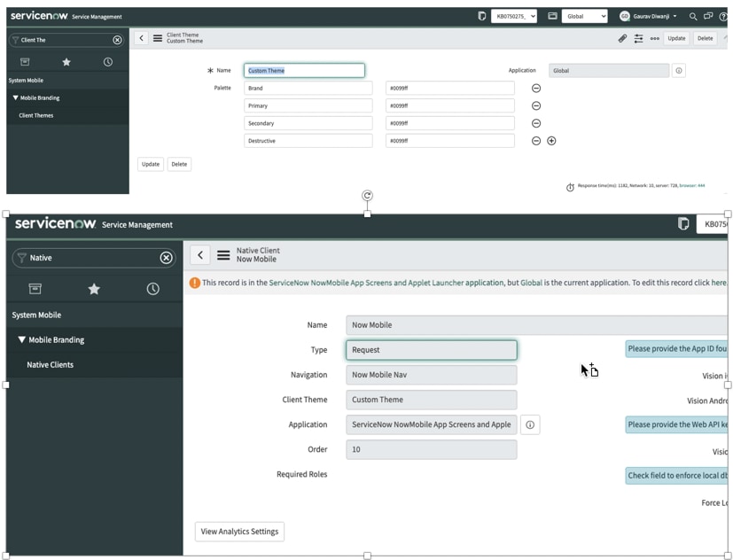Click the Name field showing Now Mobile
733x560 pixels.
click(x=536, y=325)
